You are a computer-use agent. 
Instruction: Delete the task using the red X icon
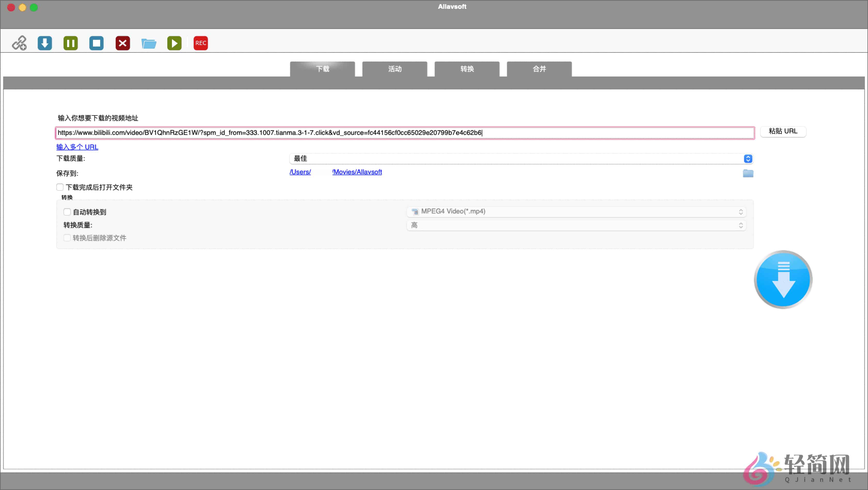[123, 43]
